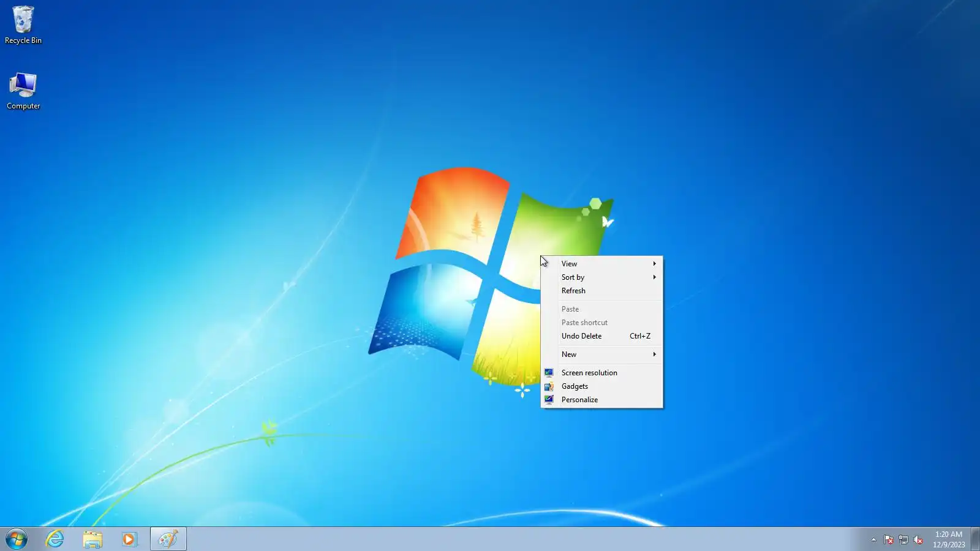The image size is (980, 551).
Task: Open the taskbar clock showing 1:20 AM
Action: point(949,539)
